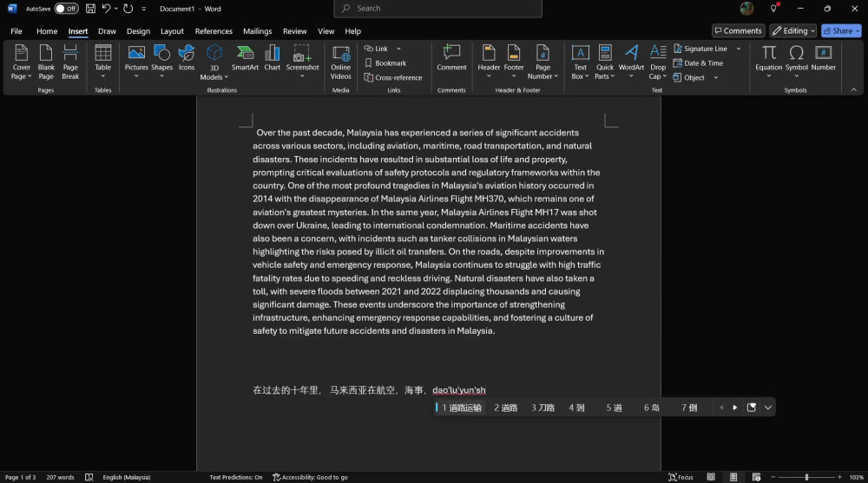
Task: Switch to Read Mode view
Action: click(x=711, y=477)
